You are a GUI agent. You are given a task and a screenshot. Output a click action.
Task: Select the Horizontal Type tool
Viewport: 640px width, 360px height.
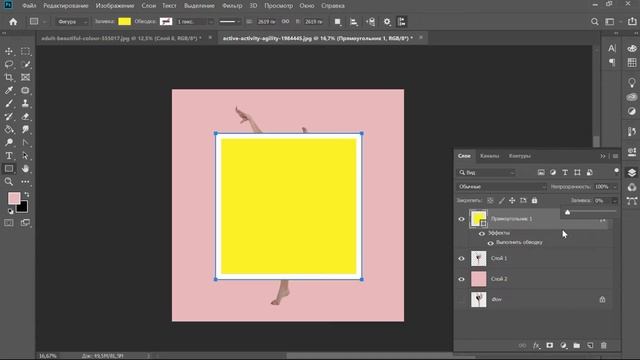click(x=9, y=156)
